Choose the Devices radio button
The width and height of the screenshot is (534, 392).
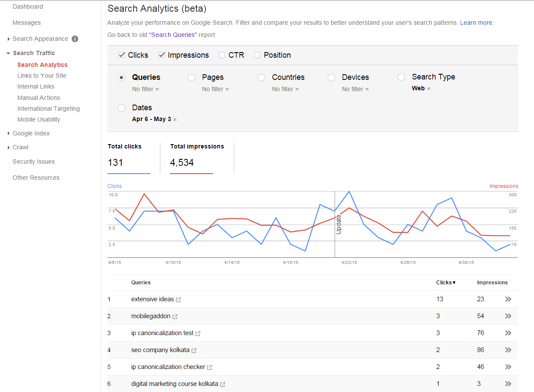point(331,77)
